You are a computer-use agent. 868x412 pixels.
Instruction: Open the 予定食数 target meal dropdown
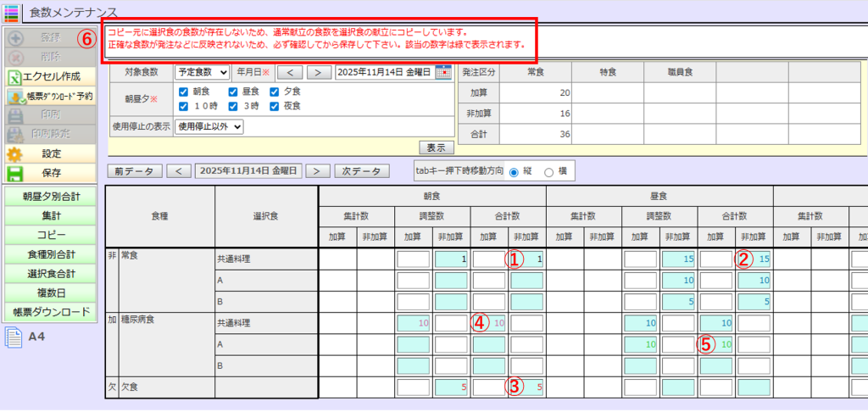point(202,72)
